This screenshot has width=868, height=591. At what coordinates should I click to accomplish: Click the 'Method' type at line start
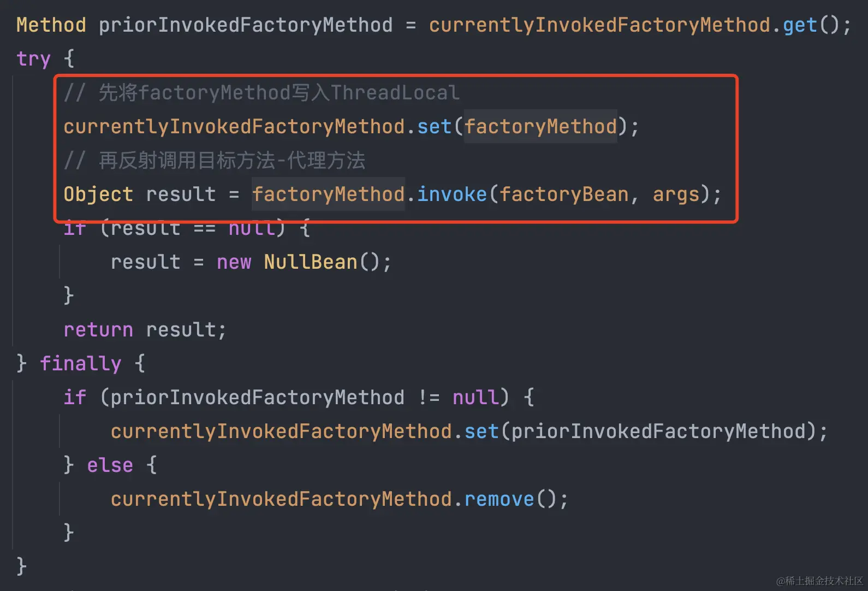click(51, 25)
